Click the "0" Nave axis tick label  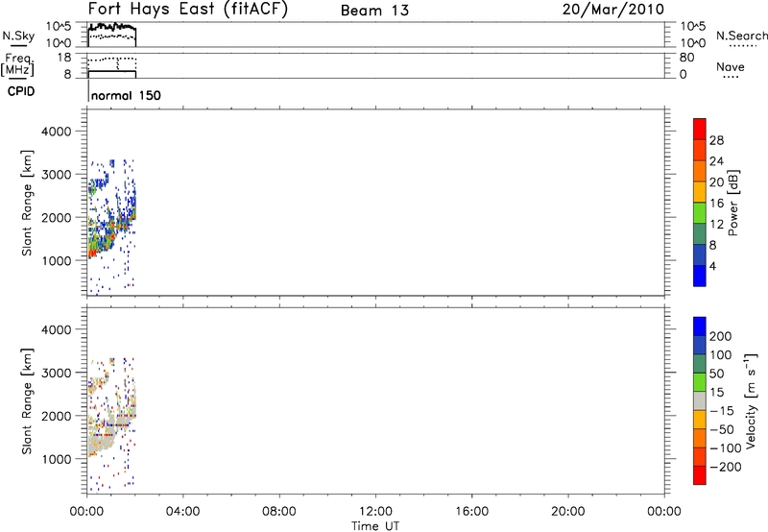(684, 75)
